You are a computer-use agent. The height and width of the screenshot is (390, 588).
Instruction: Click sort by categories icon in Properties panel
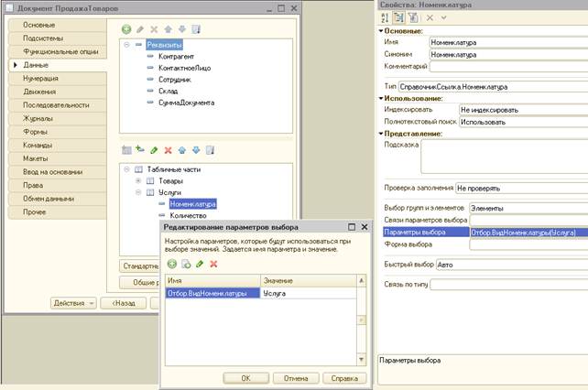tap(398, 17)
